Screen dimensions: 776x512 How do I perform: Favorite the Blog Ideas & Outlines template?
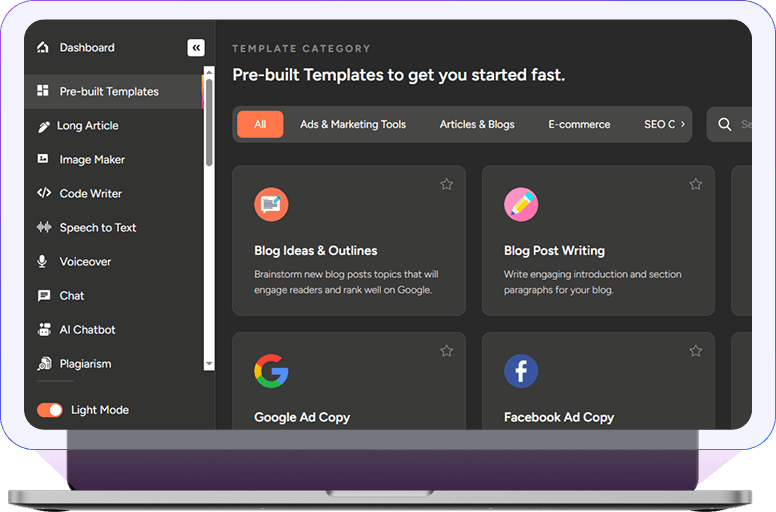pos(446,184)
